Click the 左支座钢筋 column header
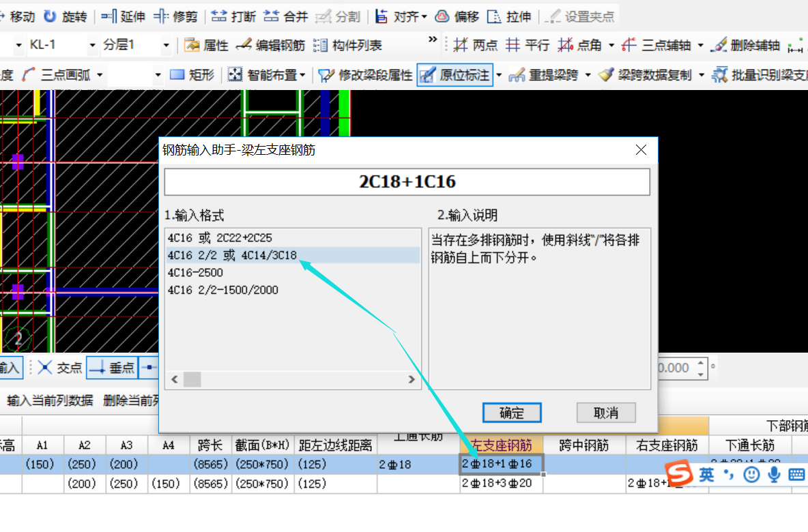This screenshot has height=532, width=808. click(502, 445)
